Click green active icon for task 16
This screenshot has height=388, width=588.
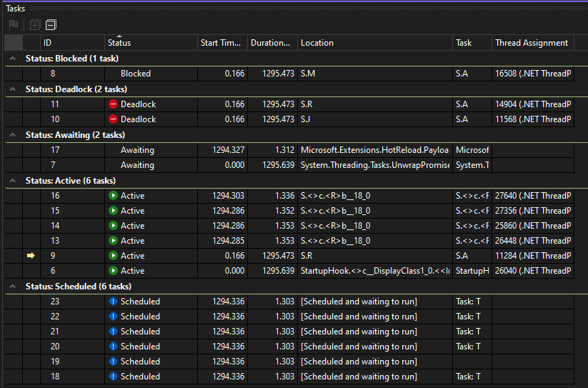click(114, 196)
